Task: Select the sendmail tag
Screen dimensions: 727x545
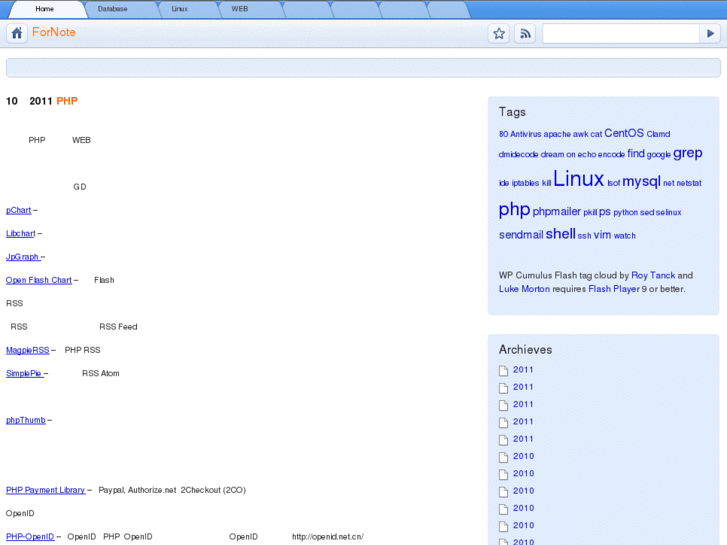Action: (x=521, y=235)
